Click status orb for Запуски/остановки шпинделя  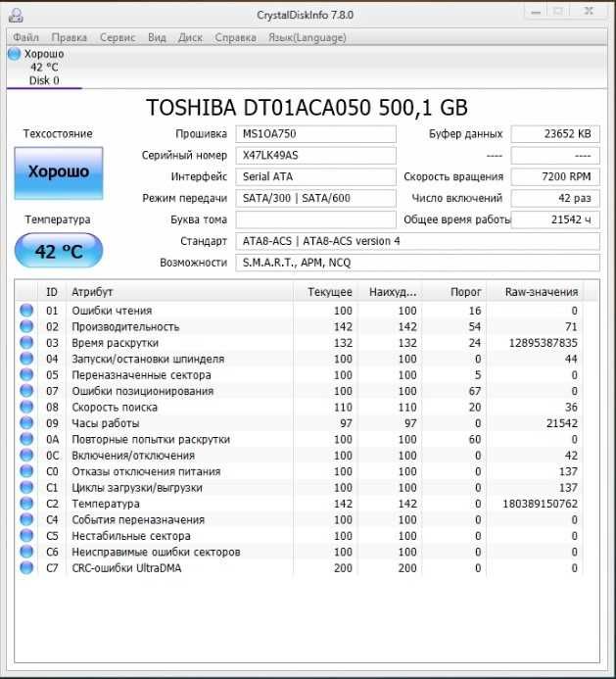(x=26, y=359)
